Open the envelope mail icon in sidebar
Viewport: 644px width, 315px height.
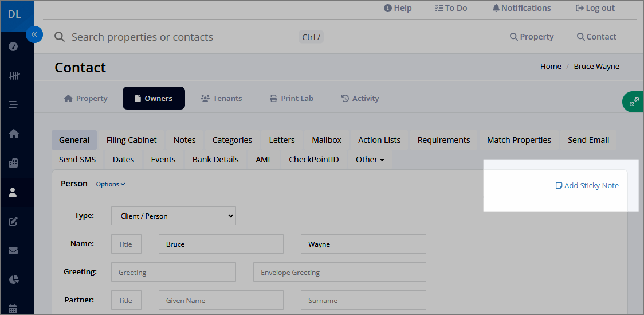click(x=13, y=250)
